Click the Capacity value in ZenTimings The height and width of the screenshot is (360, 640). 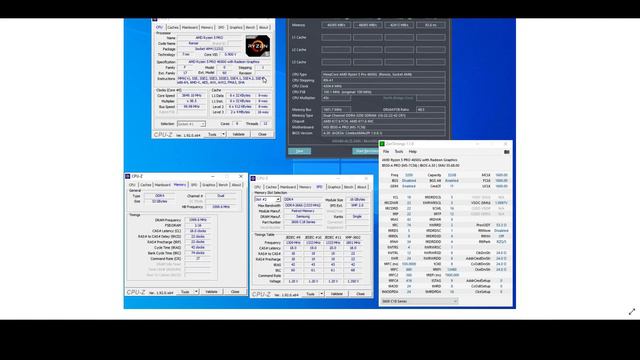[452, 175]
